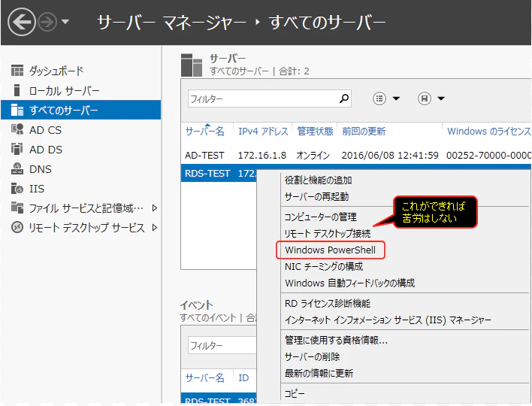Open the AD DS page
The width and height of the screenshot is (532, 406).
pos(46,150)
